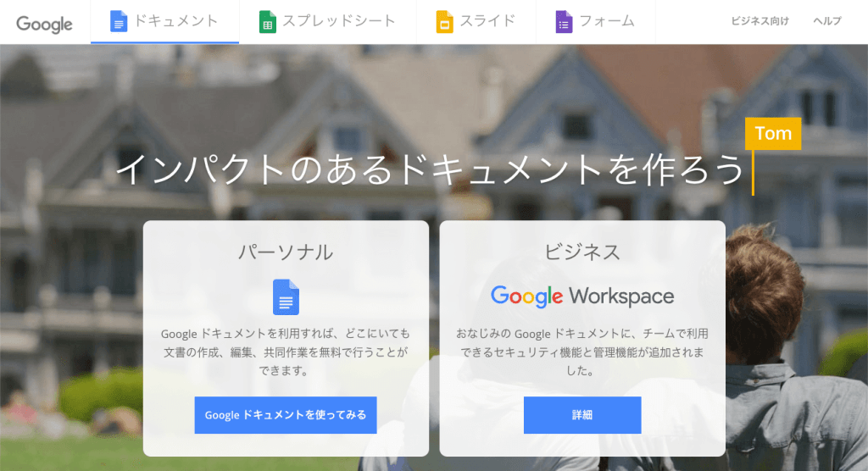Click the パーソナル description starting Google ドキュメントを利用すれば
Viewport: 868px width, 471px height.
click(286, 352)
